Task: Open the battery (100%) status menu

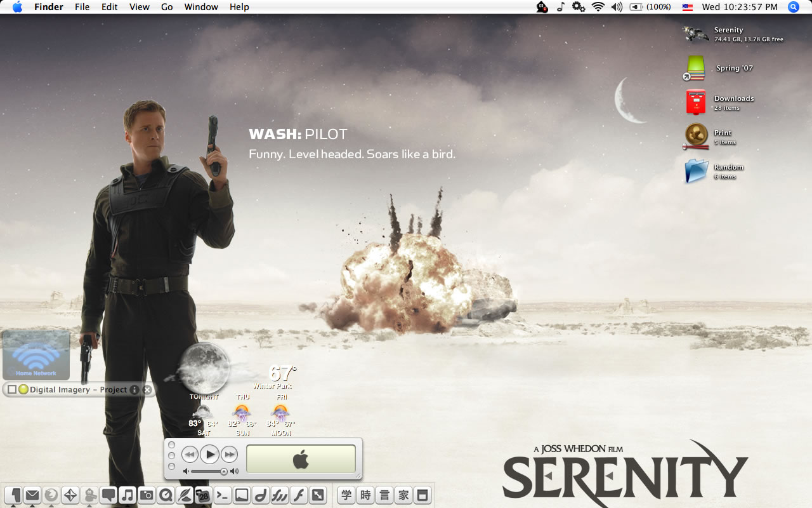Action: point(650,7)
